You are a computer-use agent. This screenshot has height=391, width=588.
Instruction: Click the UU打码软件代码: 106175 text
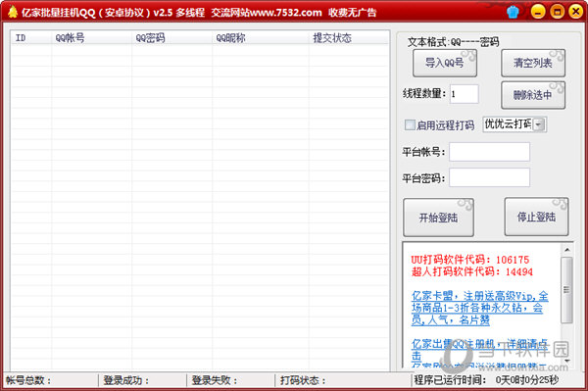click(469, 260)
